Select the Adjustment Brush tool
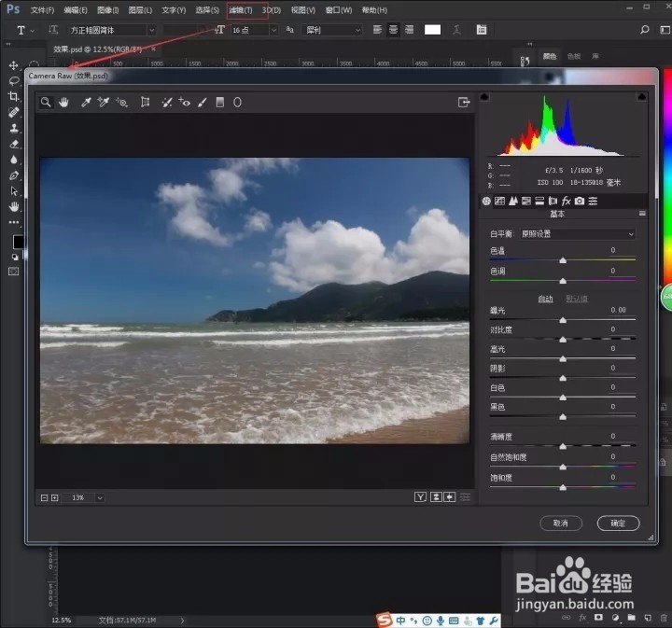Viewport: 672px width, 628px height. pyautogui.click(x=203, y=103)
